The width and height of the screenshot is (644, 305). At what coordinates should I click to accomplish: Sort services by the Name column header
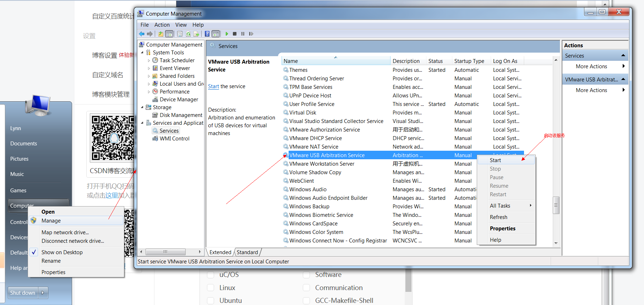336,61
